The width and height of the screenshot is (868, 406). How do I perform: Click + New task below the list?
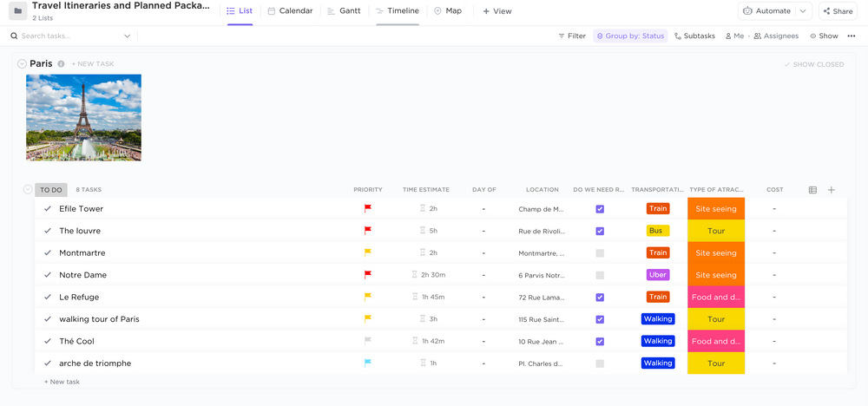[62, 382]
